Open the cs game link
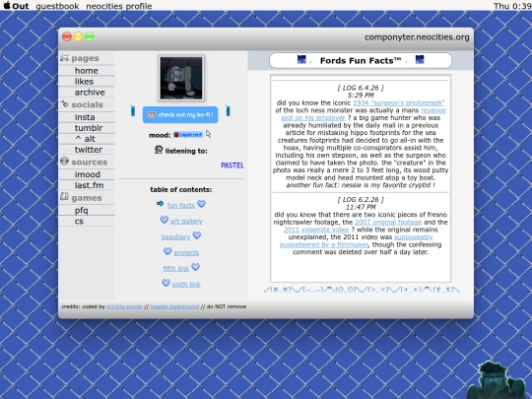The width and height of the screenshot is (532, 399). 79,222
